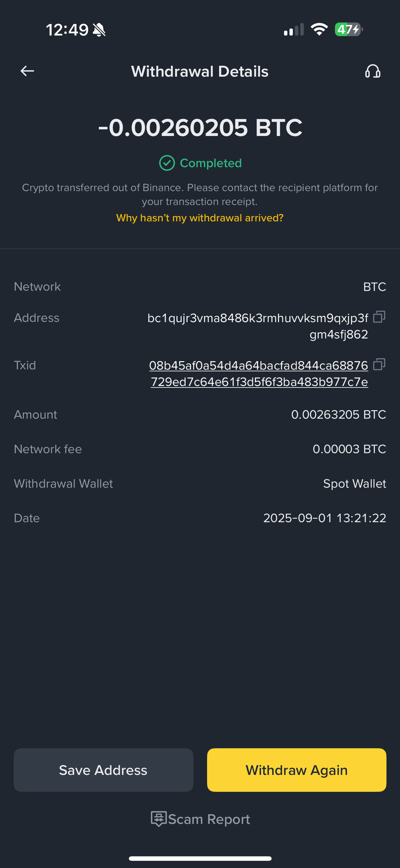Tap the green Completed checkmark icon

166,163
